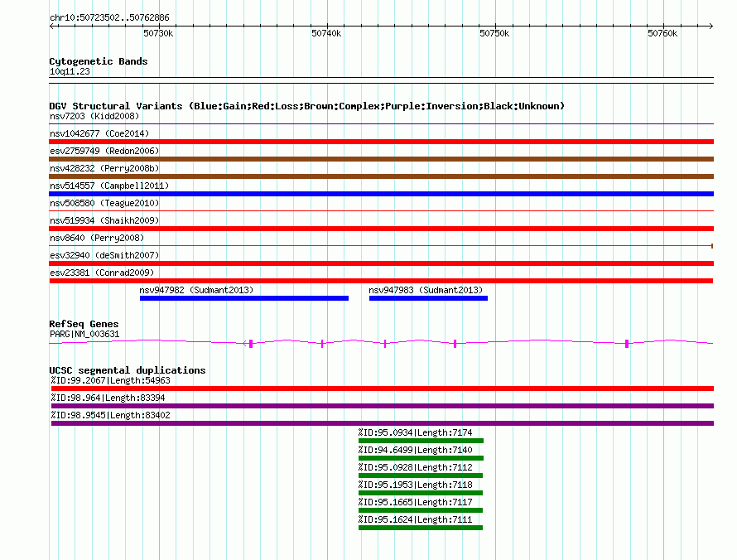
Task: Open the %ID:95.1624|Length:7111 label
Action: pyautogui.click(x=416, y=519)
